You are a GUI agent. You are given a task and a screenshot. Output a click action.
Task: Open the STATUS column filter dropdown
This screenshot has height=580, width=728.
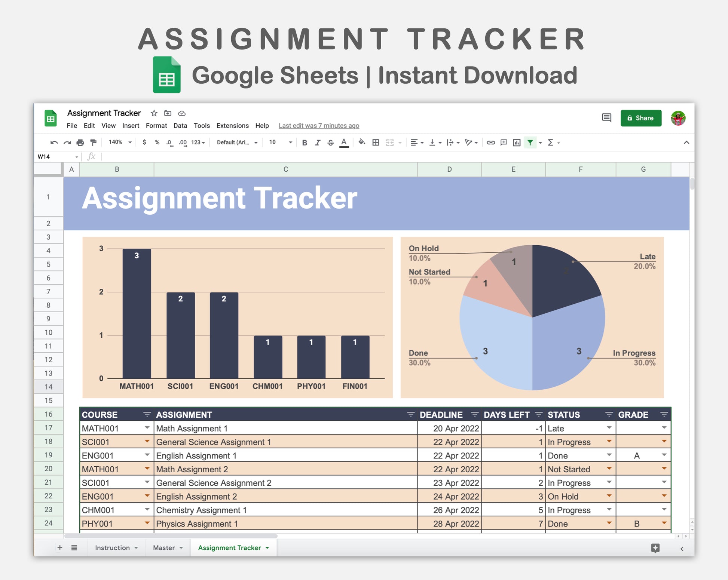tap(609, 414)
